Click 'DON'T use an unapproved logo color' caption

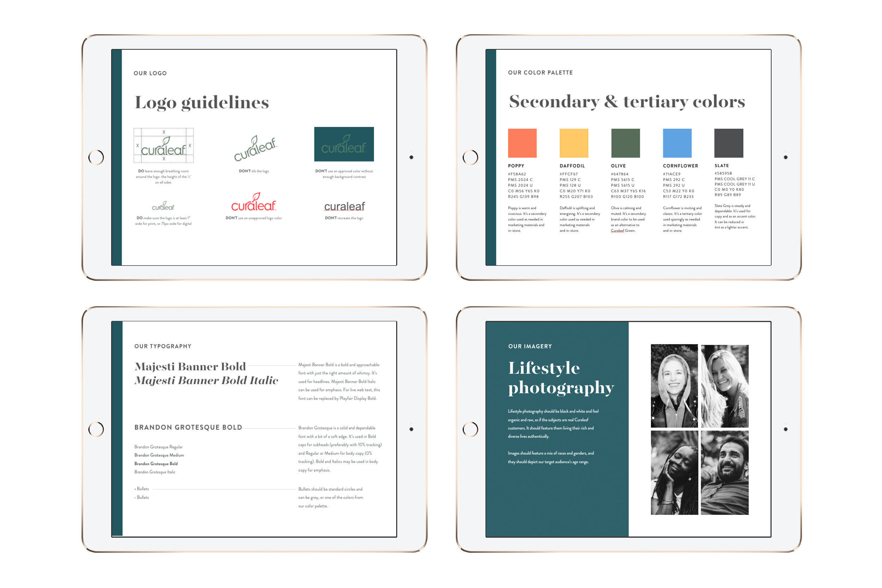[254, 218]
